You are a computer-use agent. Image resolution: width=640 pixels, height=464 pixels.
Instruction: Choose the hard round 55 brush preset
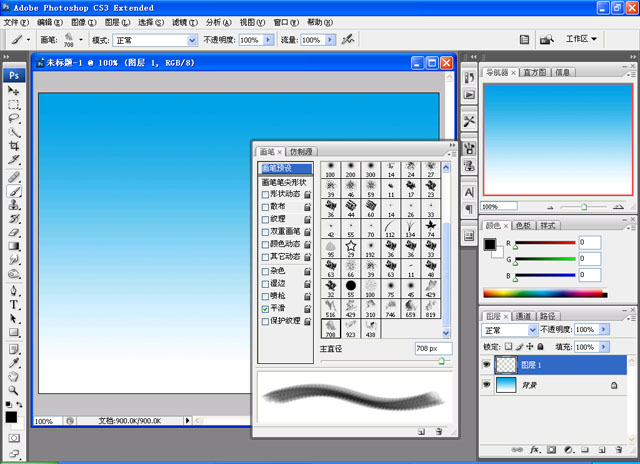(350, 289)
